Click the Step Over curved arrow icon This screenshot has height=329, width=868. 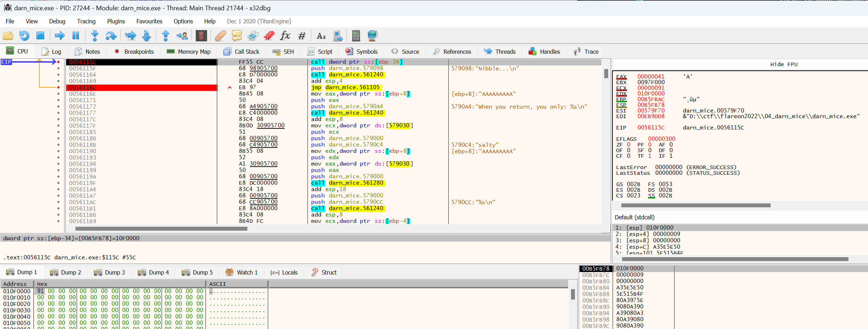click(x=111, y=35)
